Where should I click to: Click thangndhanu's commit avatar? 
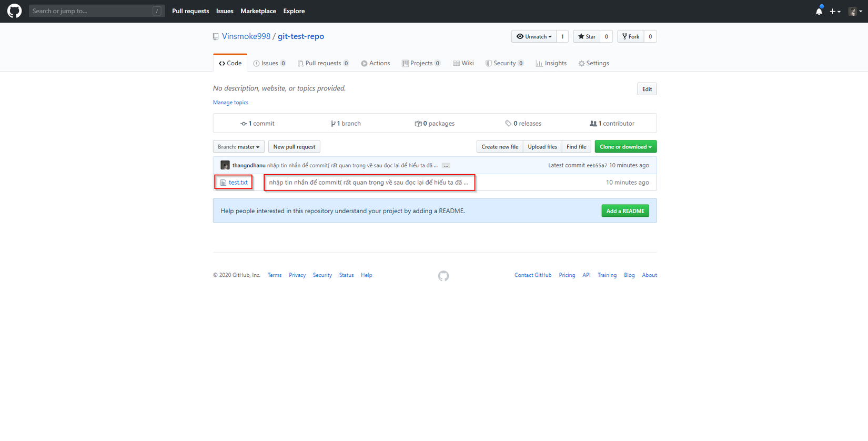(x=225, y=165)
